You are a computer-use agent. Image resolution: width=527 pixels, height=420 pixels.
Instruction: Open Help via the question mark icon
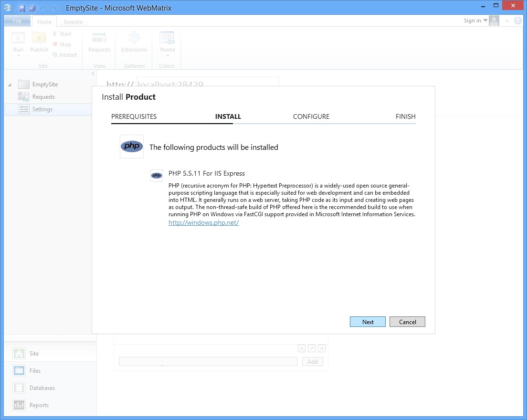pos(517,21)
